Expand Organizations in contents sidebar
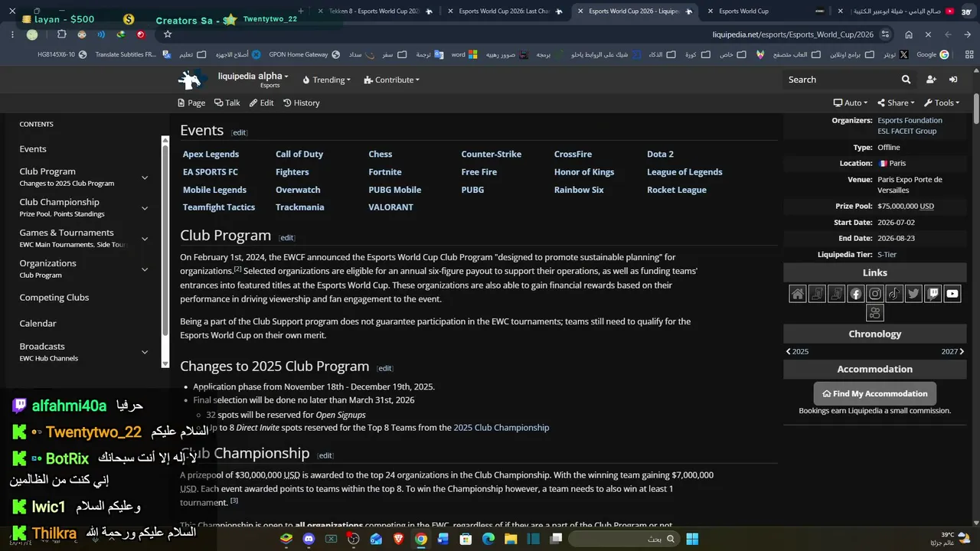Viewport: 980px width, 551px height. [x=145, y=269]
